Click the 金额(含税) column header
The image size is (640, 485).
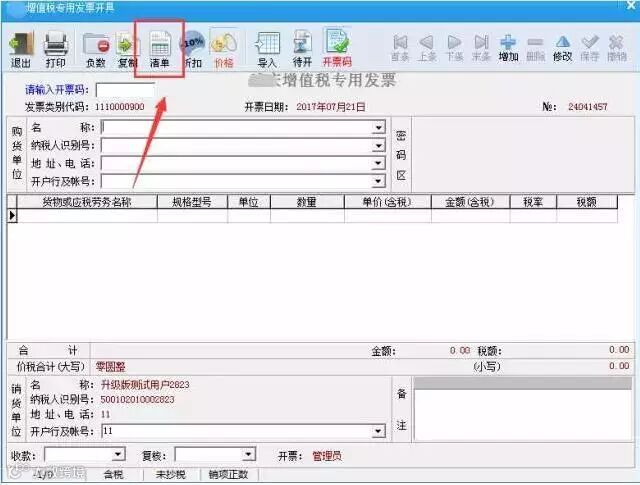(470, 202)
